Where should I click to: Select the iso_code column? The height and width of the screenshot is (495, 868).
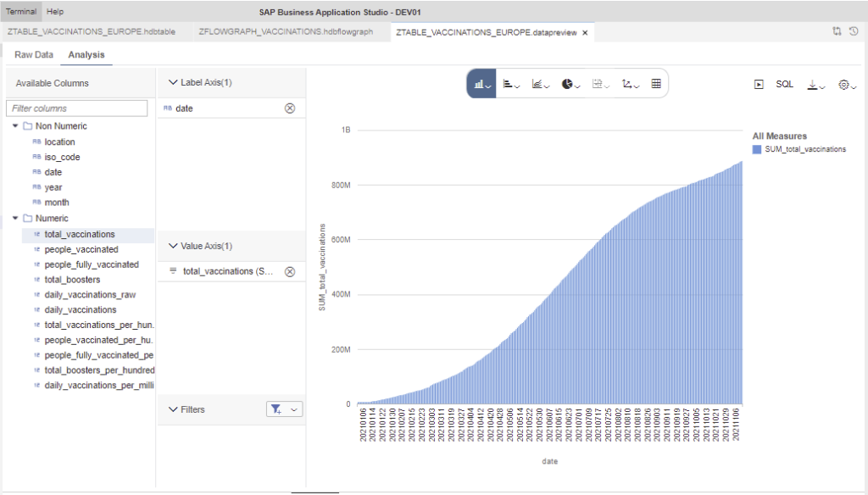(x=62, y=158)
